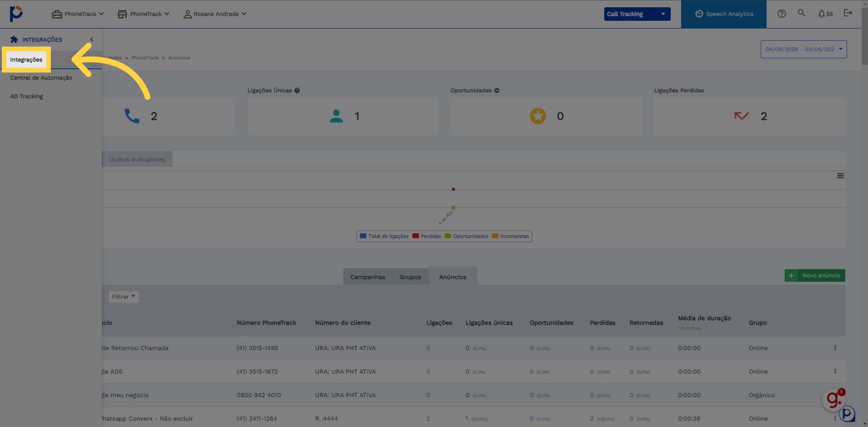Screen dimensions: 868x427
Task: Click the Ligações Únicas help icon
Action: 297,90
